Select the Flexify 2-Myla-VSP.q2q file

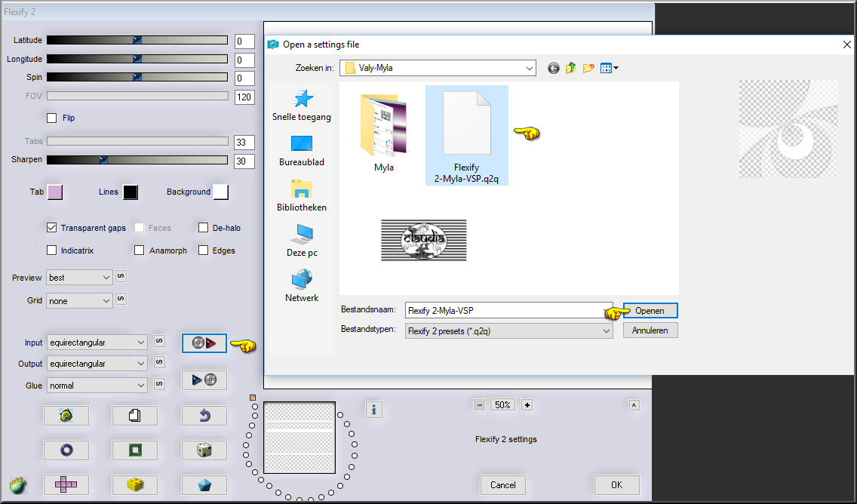[x=467, y=136]
